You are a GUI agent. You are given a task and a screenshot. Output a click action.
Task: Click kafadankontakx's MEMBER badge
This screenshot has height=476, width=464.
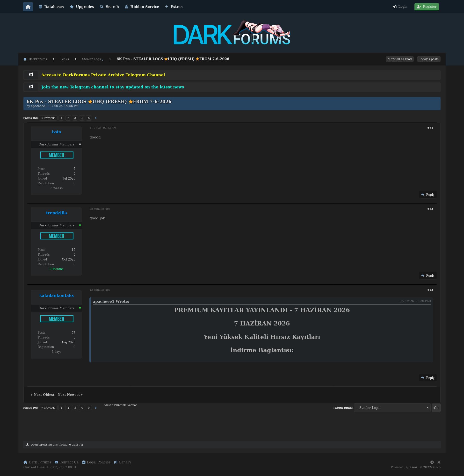click(57, 319)
